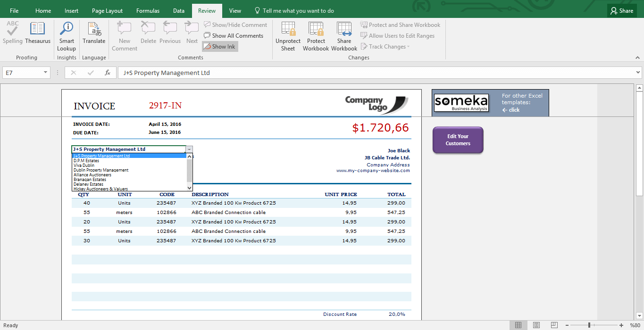
Task: Click the formula bar text
Action: pos(167,73)
